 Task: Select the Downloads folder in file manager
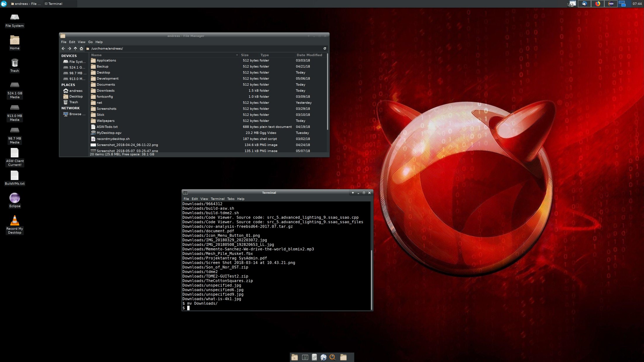[x=105, y=90]
